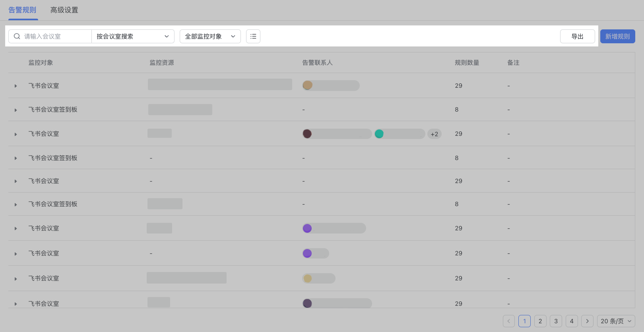The image size is (644, 332).
Task: Click the search magnifier icon
Action: pos(17,37)
